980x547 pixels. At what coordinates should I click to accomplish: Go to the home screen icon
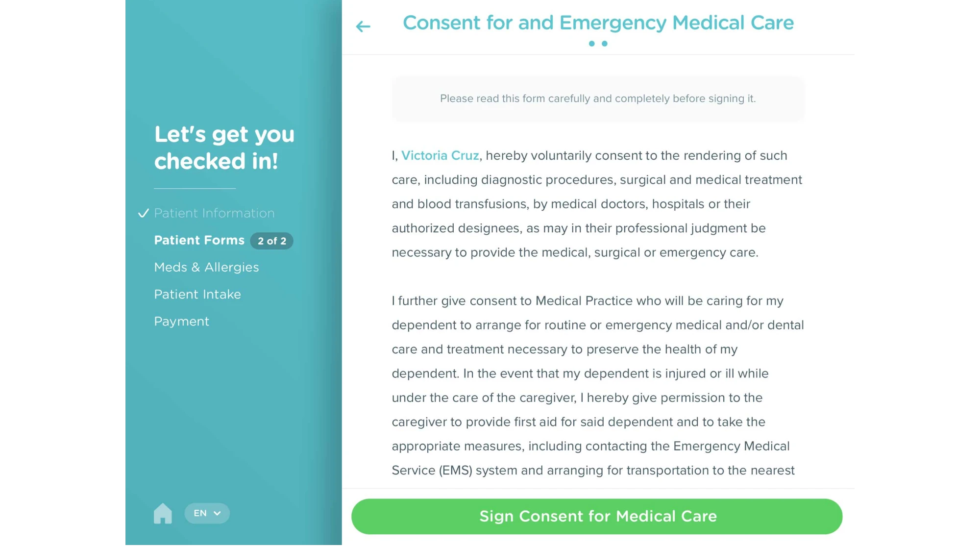163,513
